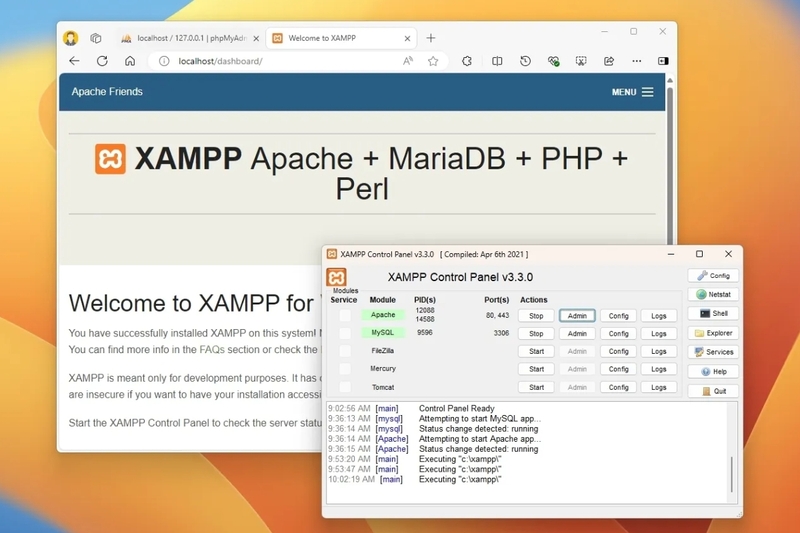Start the Tomcat module
800x533 pixels.
pos(536,388)
